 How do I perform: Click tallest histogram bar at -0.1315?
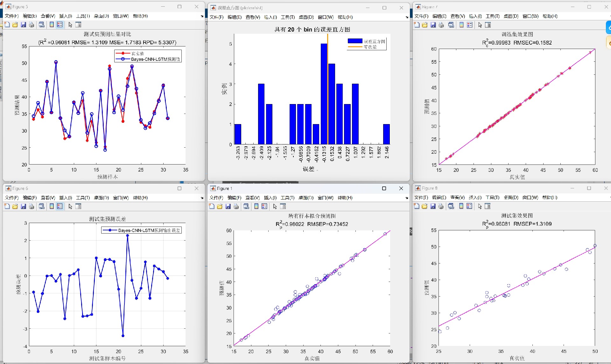click(324, 94)
